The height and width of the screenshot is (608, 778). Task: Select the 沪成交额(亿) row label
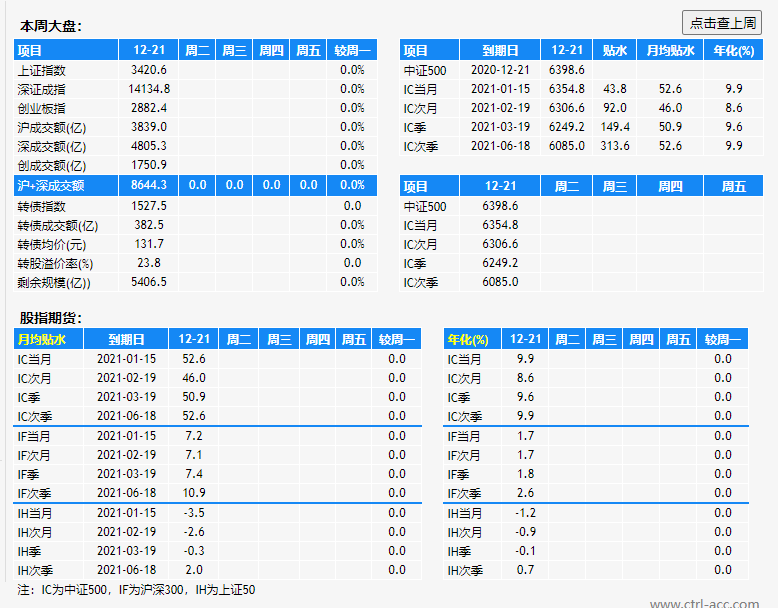click(52, 128)
